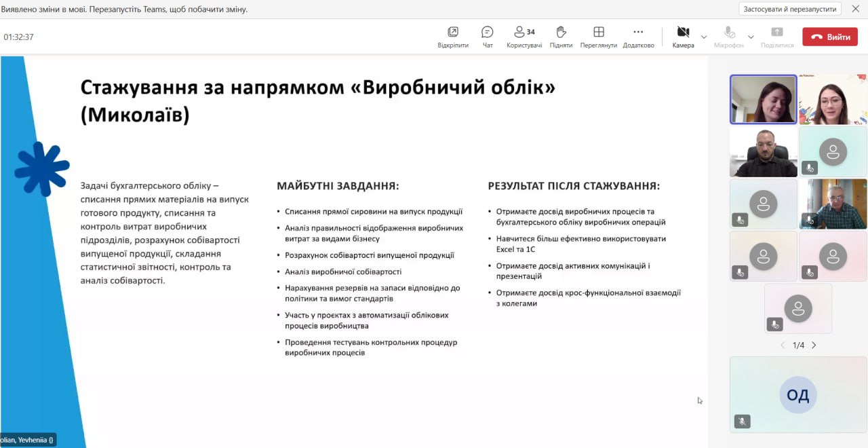The height and width of the screenshot is (448, 868).
Task: Click the 1/4 page indicator
Action: pyautogui.click(x=798, y=345)
